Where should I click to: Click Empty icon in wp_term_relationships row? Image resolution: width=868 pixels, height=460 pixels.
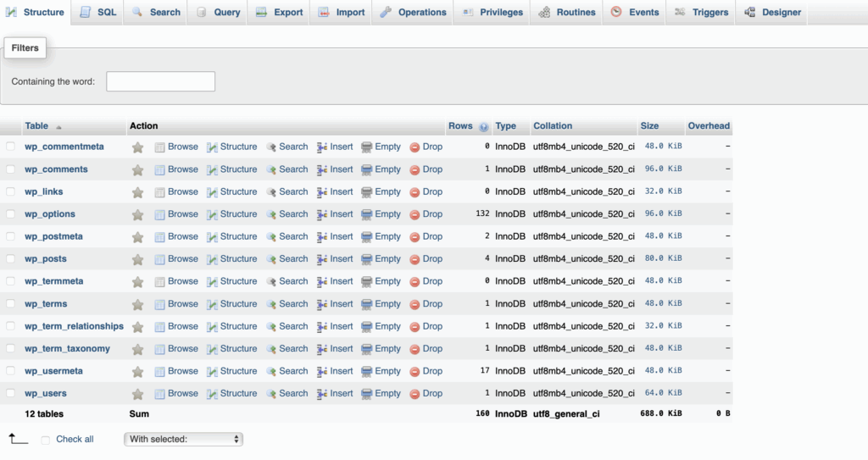tap(366, 327)
